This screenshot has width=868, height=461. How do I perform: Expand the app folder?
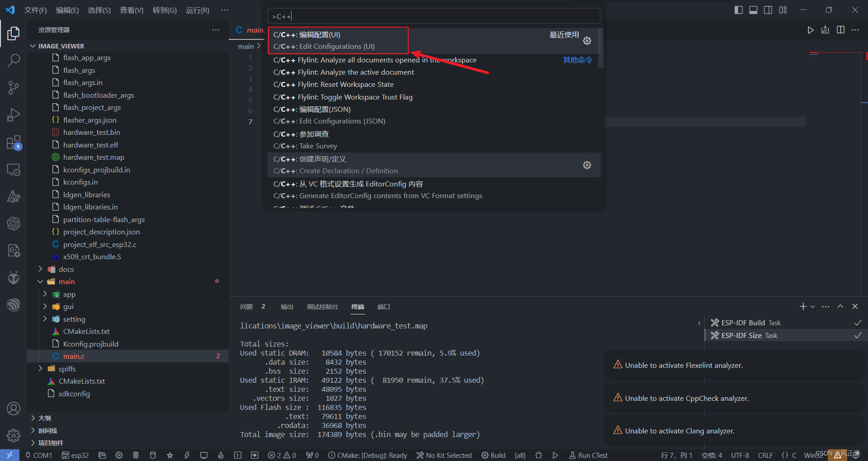(x=45, y=294)
